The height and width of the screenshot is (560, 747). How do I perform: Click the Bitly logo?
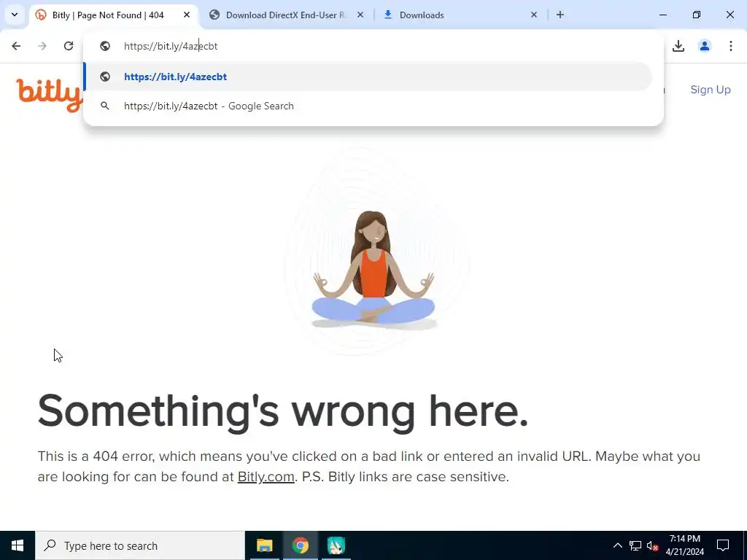point(49,95)
